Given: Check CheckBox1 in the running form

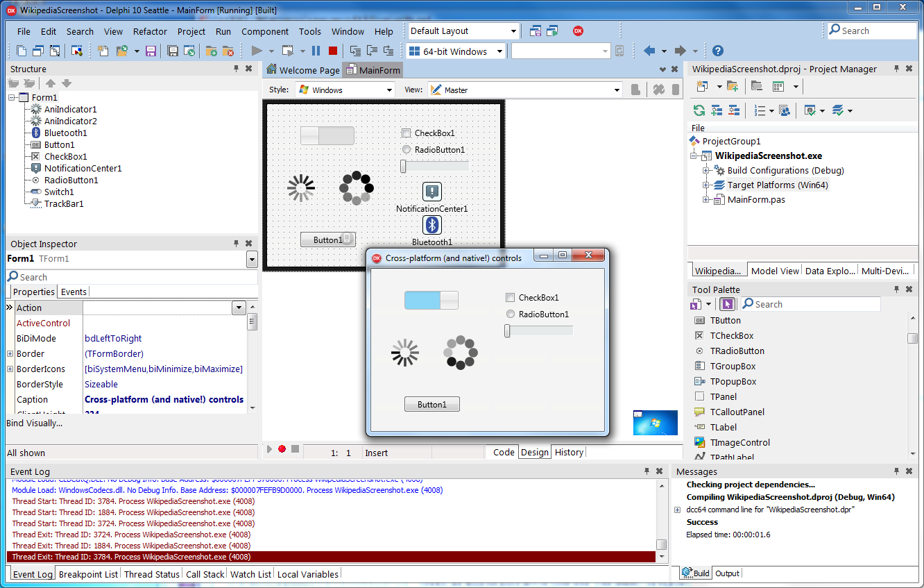Looking at the screenshot, I should pyautogui.click(x=511, y=297).
